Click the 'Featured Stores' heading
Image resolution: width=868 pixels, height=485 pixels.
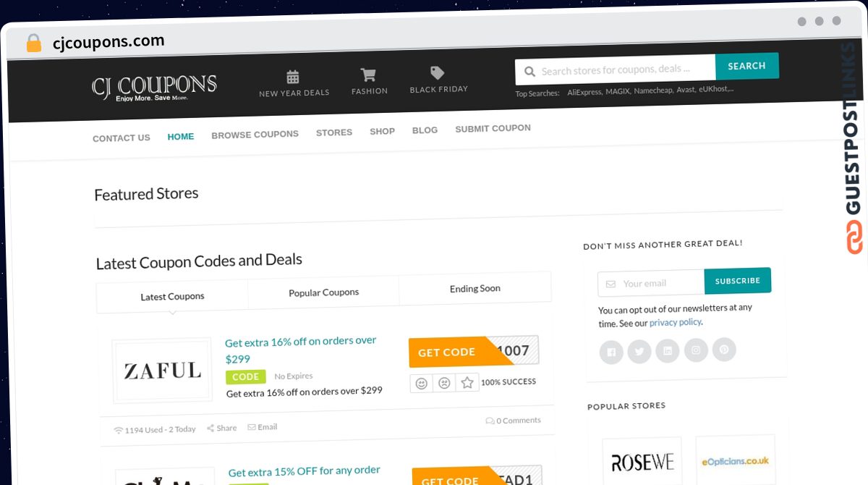point(146,195)
